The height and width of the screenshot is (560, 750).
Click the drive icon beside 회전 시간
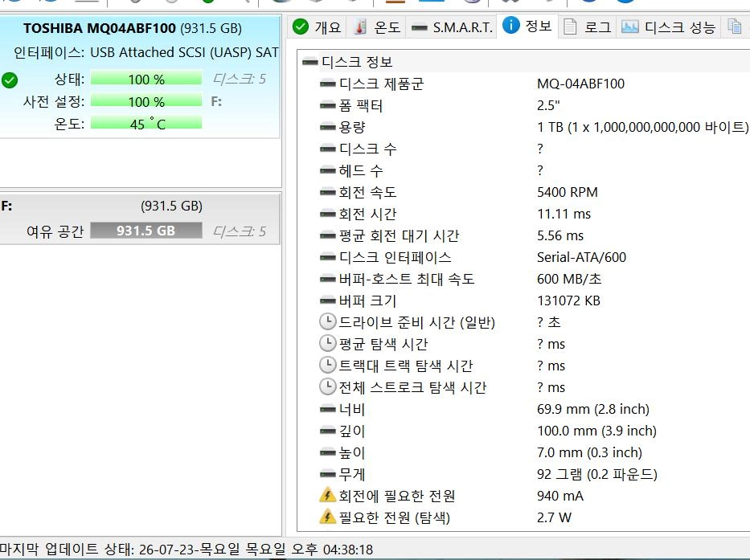328,214
